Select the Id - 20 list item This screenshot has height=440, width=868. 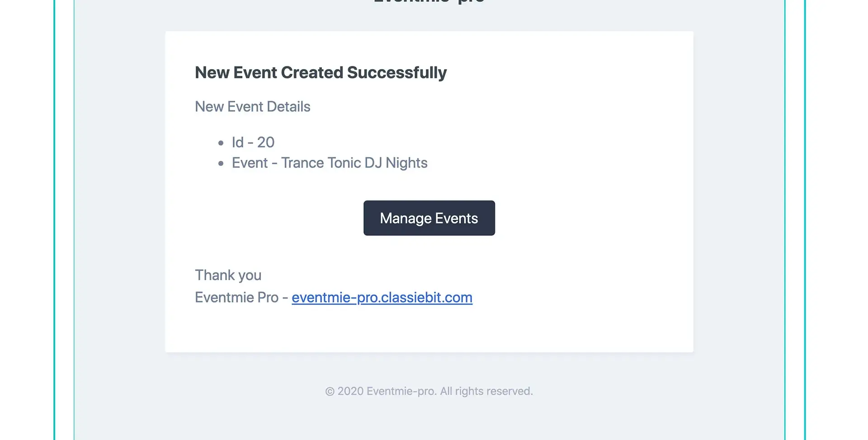(253, 142)
